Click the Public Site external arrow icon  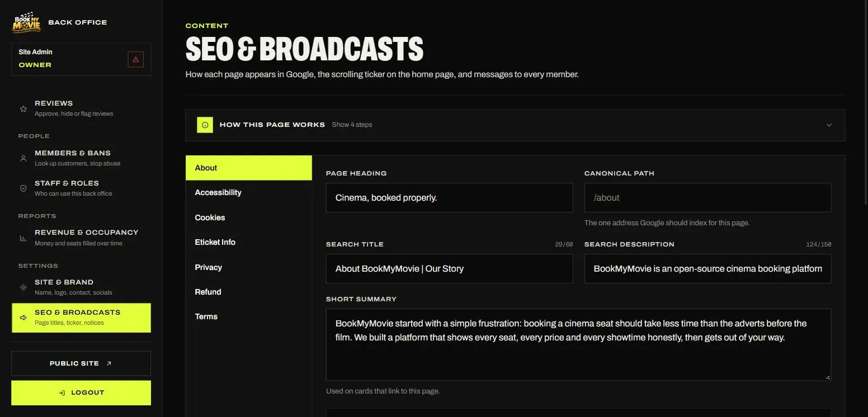click(109, 363)
